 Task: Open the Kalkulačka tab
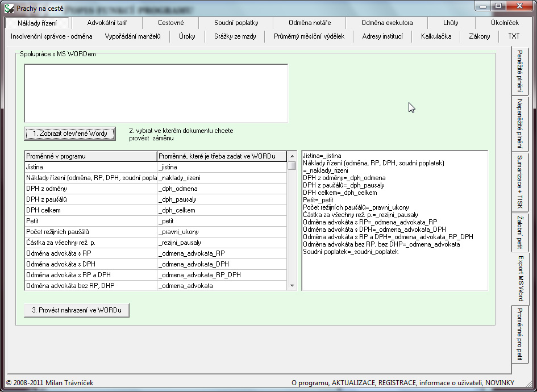(x=436, y=36)
